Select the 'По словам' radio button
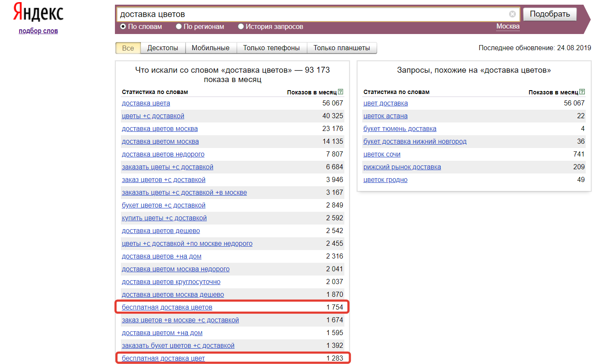604x364 pixels. (x=123, y=26)
